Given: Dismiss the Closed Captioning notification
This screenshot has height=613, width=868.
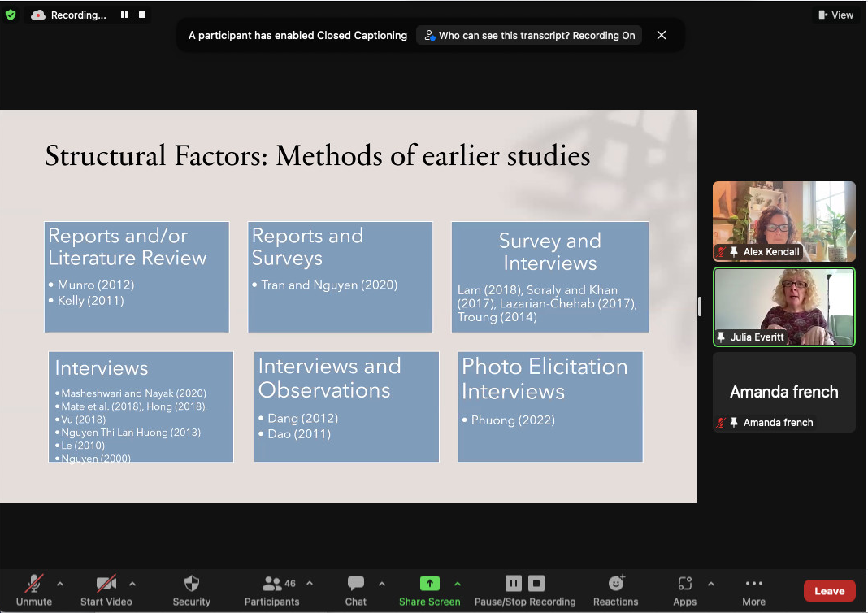Looking at the screenshot, I should 662,35.
